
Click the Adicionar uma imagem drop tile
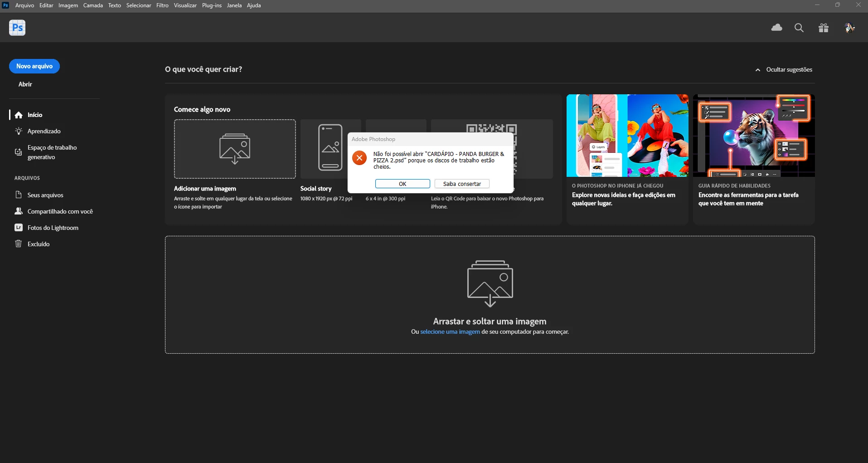click(235, 149)
